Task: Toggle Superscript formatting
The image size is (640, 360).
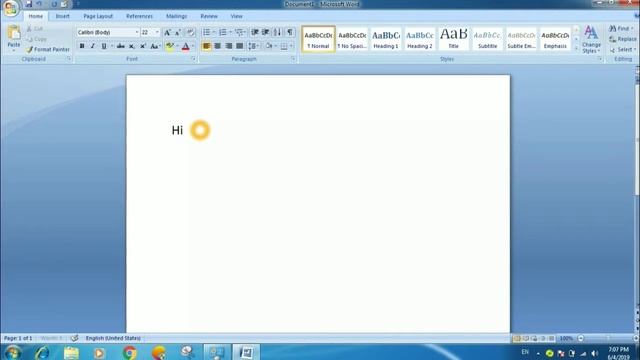Action: coord(143,46)
